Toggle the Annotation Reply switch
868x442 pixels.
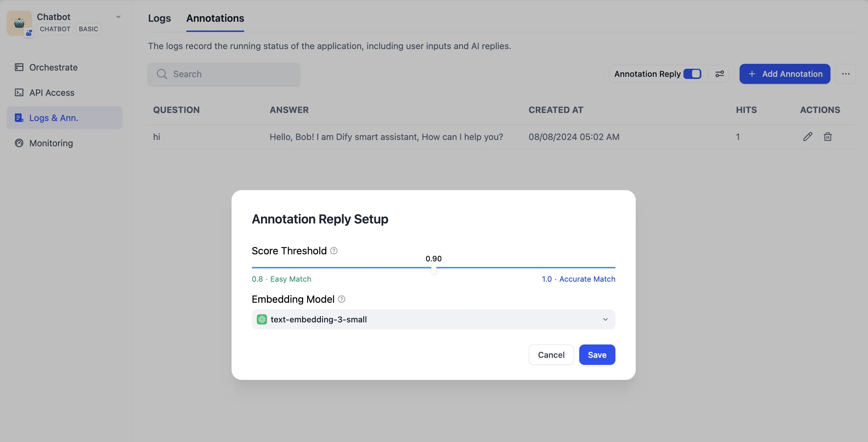tap(692, 74)
